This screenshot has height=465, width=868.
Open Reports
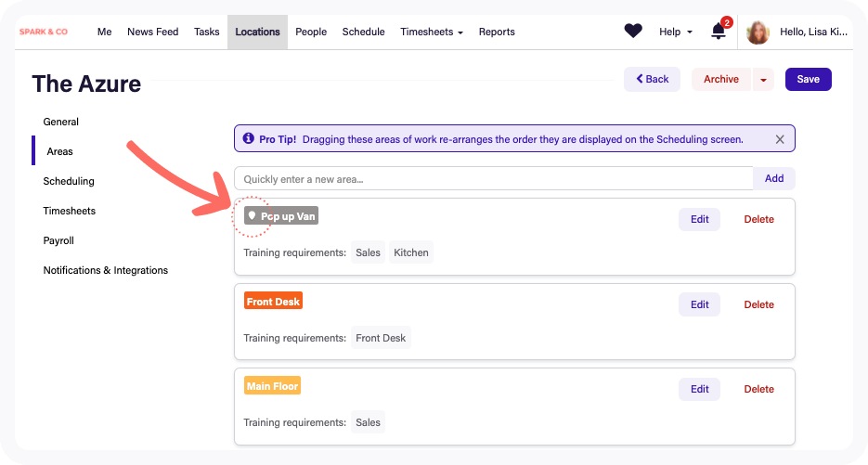point(497,32)
